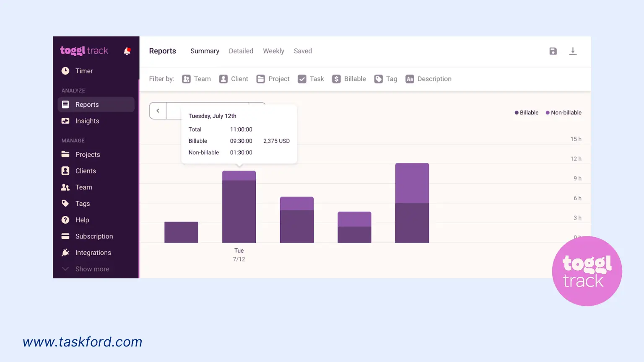
Task: Expand the Show more sidebar section
Action: [92, 269]
